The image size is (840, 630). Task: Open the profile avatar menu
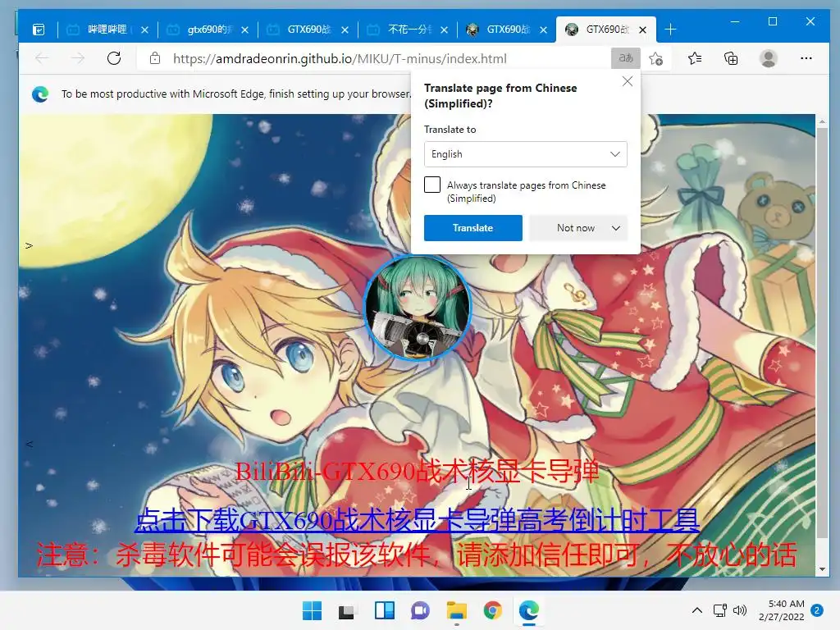pyautogui.click(x=768, y=58)
